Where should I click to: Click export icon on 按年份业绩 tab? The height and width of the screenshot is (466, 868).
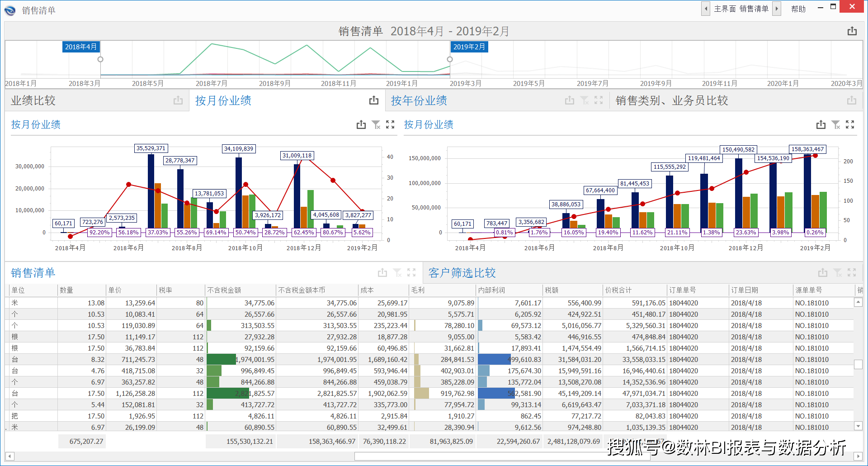click(570, 100)
